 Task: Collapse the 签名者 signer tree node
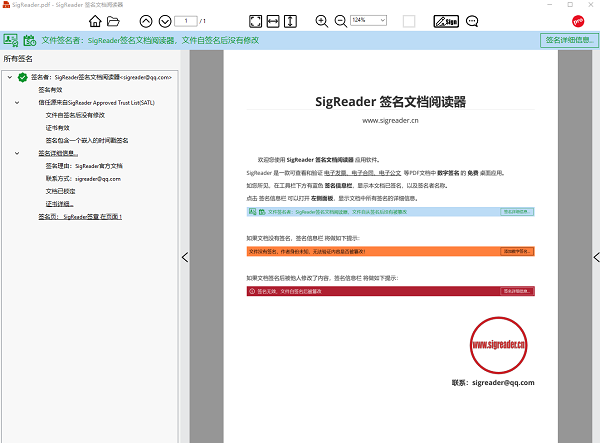9,77
